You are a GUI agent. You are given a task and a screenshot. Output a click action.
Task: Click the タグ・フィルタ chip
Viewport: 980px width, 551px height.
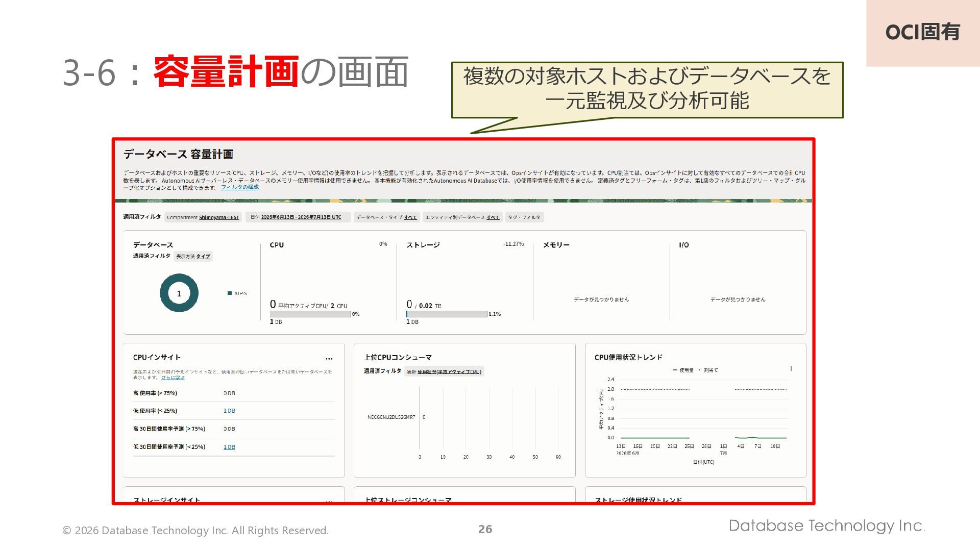pos(524,217)
